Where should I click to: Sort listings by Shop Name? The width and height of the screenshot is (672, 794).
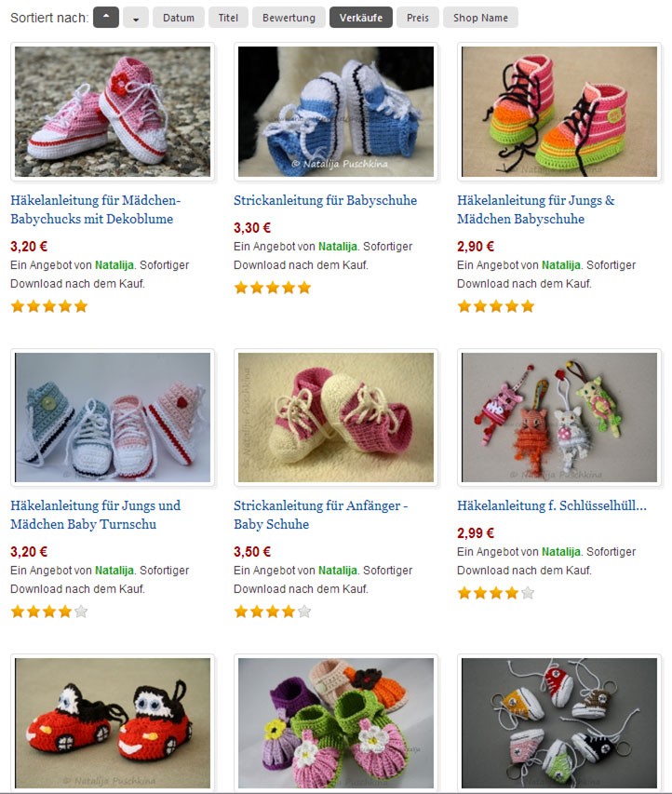click(x=480, y=17)
